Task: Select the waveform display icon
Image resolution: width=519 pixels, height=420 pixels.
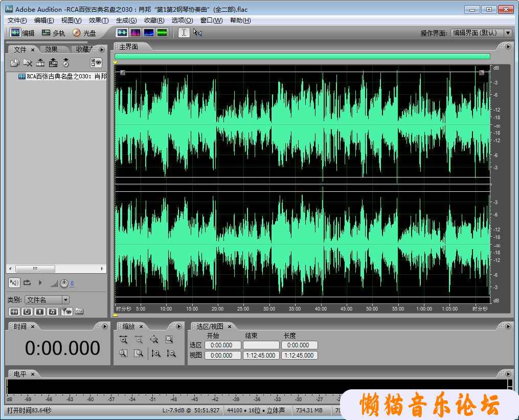Action: click(x=122, y=32)
